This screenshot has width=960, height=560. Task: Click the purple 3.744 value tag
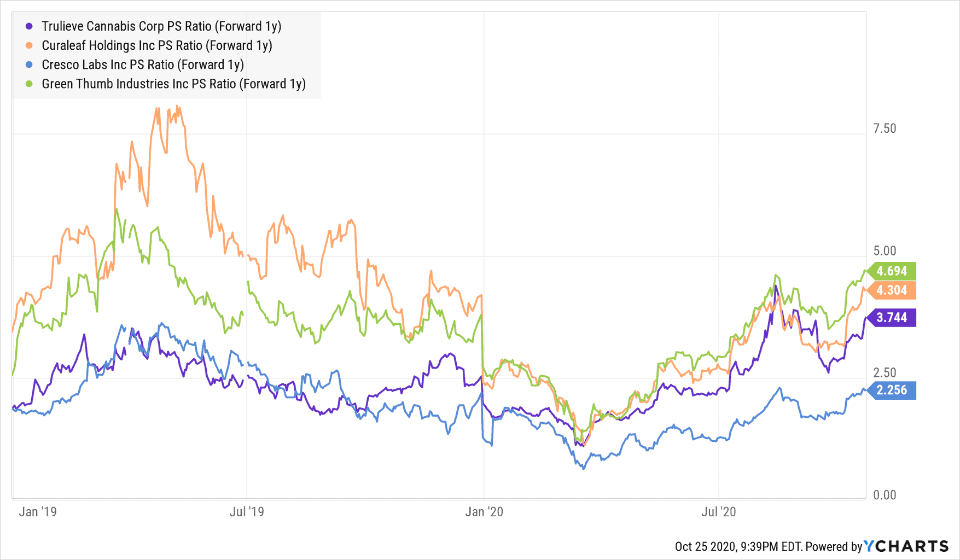point(891,318)
